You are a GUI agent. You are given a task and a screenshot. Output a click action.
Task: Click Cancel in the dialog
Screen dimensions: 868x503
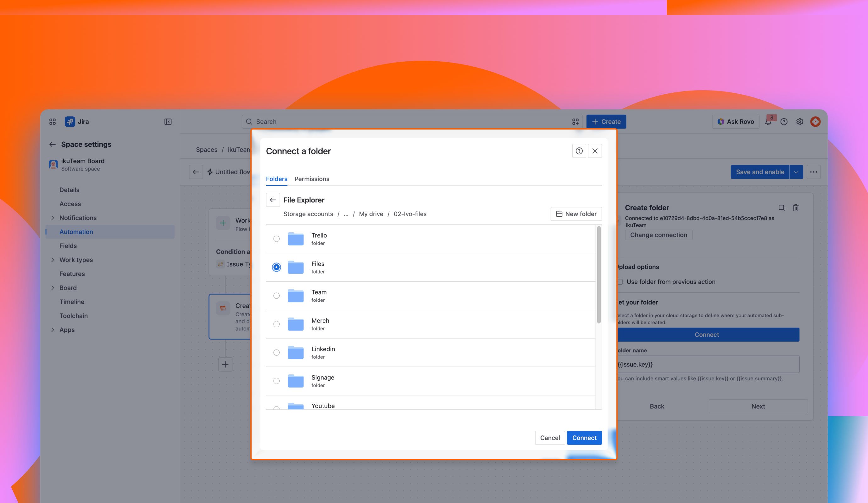click(x=550, y=438)
